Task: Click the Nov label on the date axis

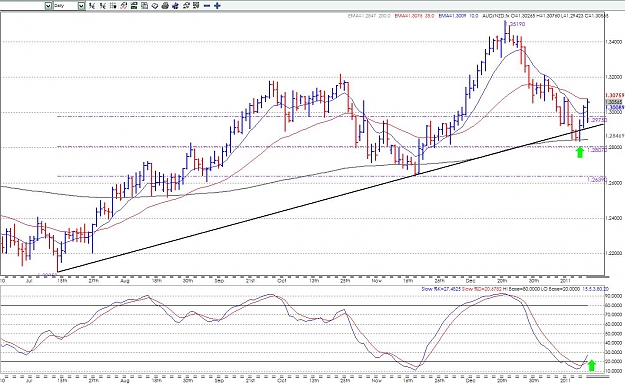Action: (x=377, y=280)
